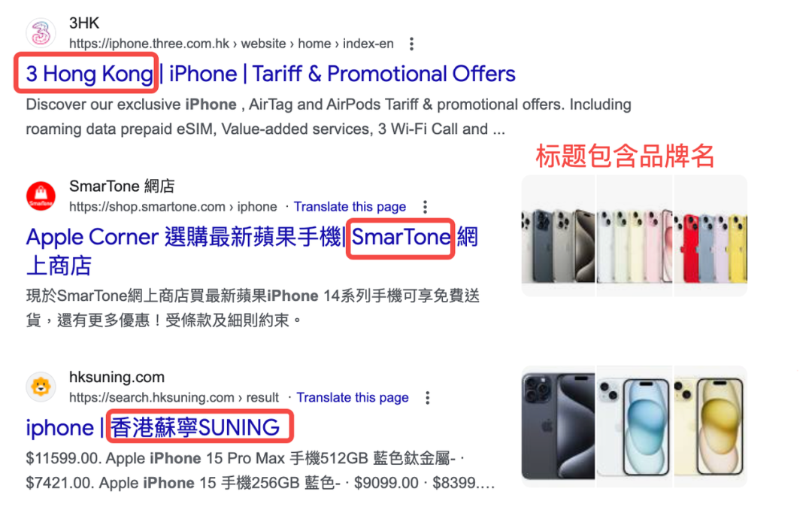Click the SmarTone red shop favicon
The width and height of the screenshot is (812, 522).
tap(41, 196)
